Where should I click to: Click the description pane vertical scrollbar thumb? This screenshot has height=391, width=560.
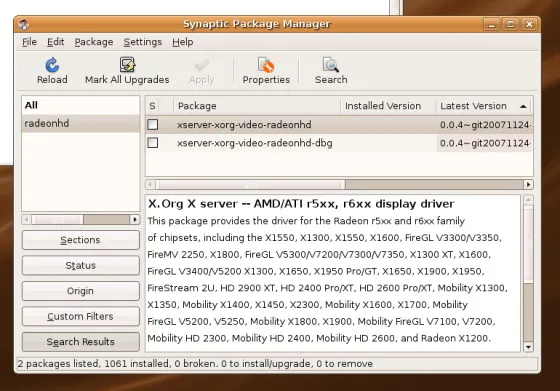(529, 244)
